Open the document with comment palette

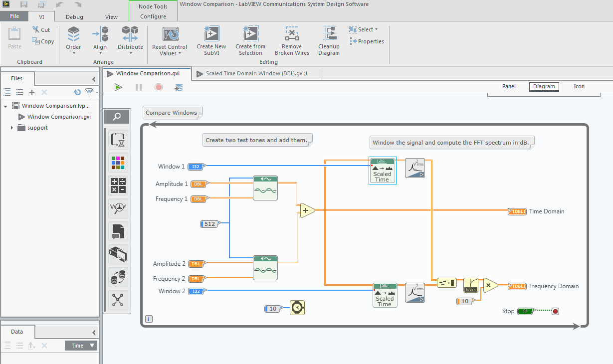point(118,231)
